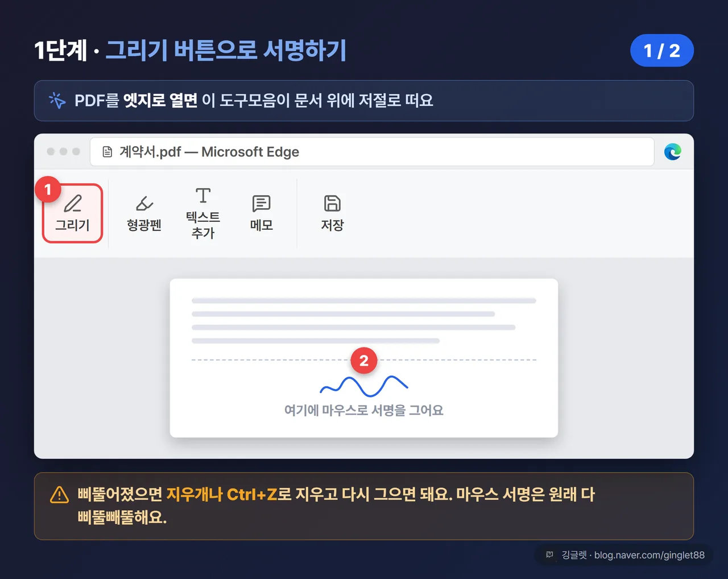The image size is (728, 579).
Task: Click the document icon before 계약서.pdf
Action: click(107, 152)
